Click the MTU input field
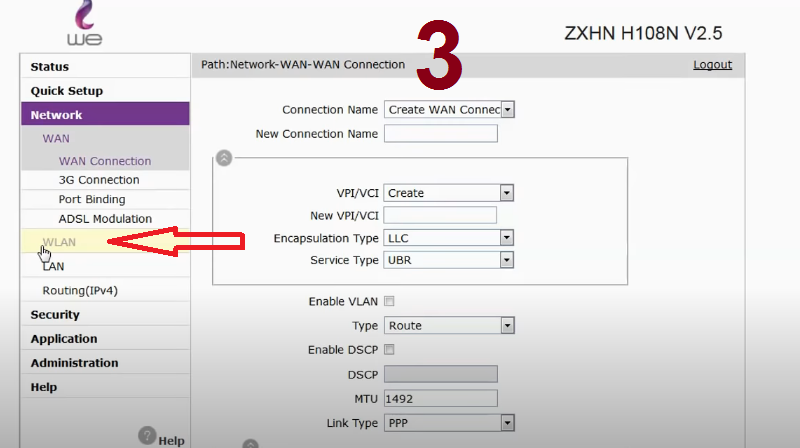 [x=441, y=399]
